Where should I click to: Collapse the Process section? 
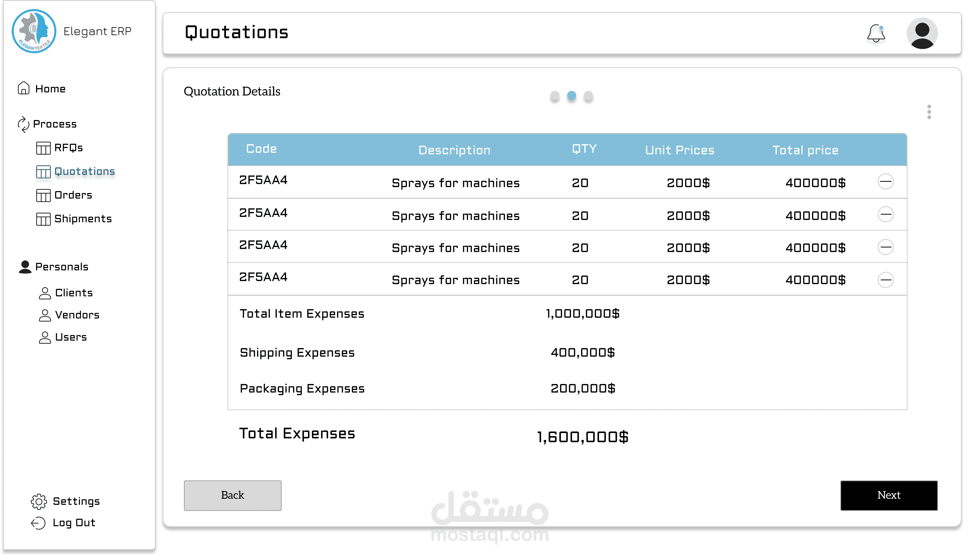(x=55, y=124)
